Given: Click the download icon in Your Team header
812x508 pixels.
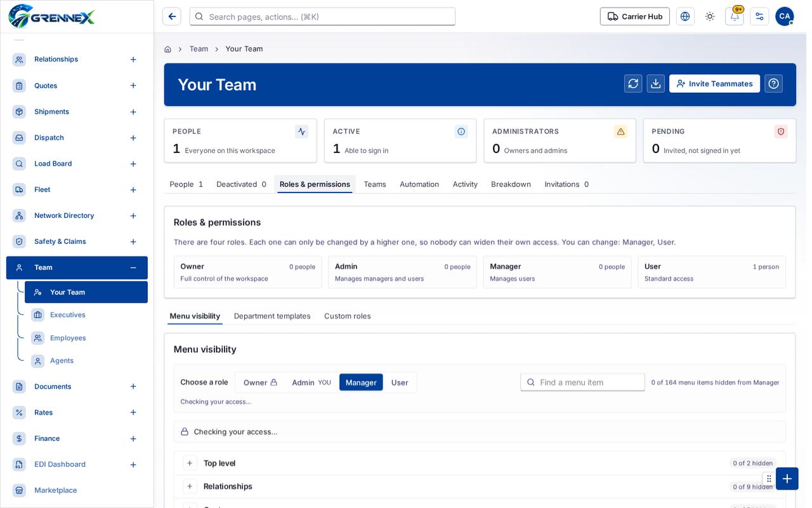Looking at the screenshot, I should [656, 84].
